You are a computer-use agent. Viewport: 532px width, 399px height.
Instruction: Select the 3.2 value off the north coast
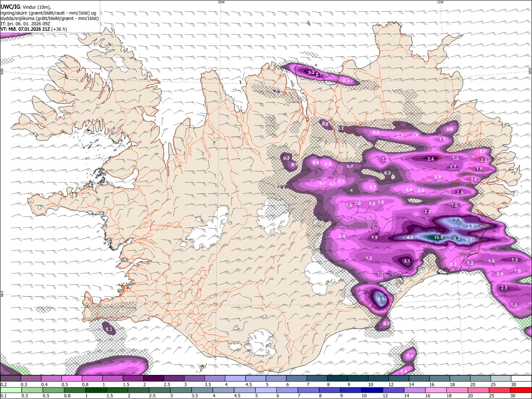point(311,72)
